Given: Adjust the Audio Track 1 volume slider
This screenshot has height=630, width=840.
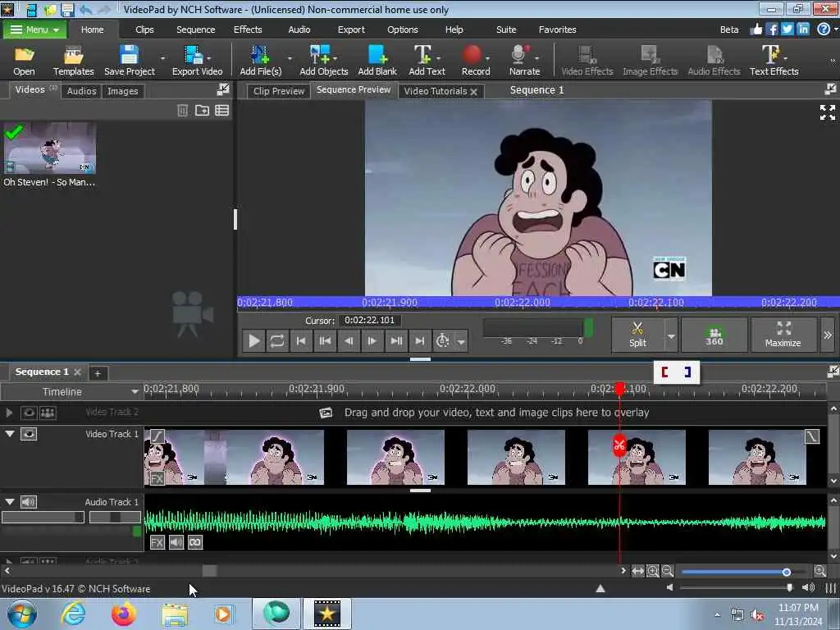Looking at the screenshot, I should click(x=43, y=517).
